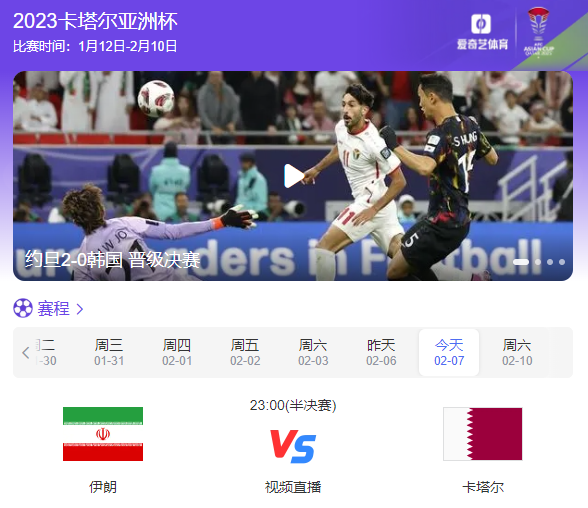The height and width of the screenshot is (508, 588).
Task: Click the Qatar flag icon
Action: [x=483, y=434]
